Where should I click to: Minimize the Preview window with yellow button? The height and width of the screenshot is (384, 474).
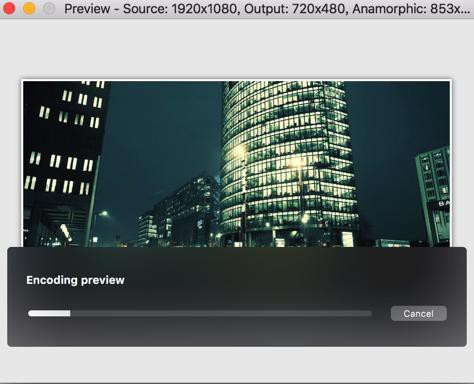click(29, 8)
